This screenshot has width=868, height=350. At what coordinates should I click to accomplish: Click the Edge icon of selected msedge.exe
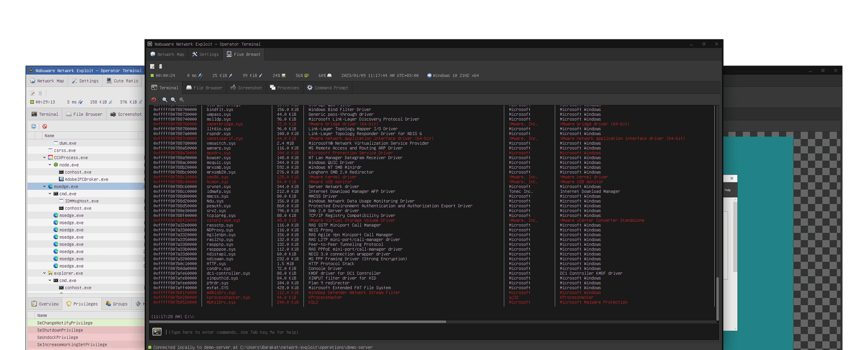[50, 187]
